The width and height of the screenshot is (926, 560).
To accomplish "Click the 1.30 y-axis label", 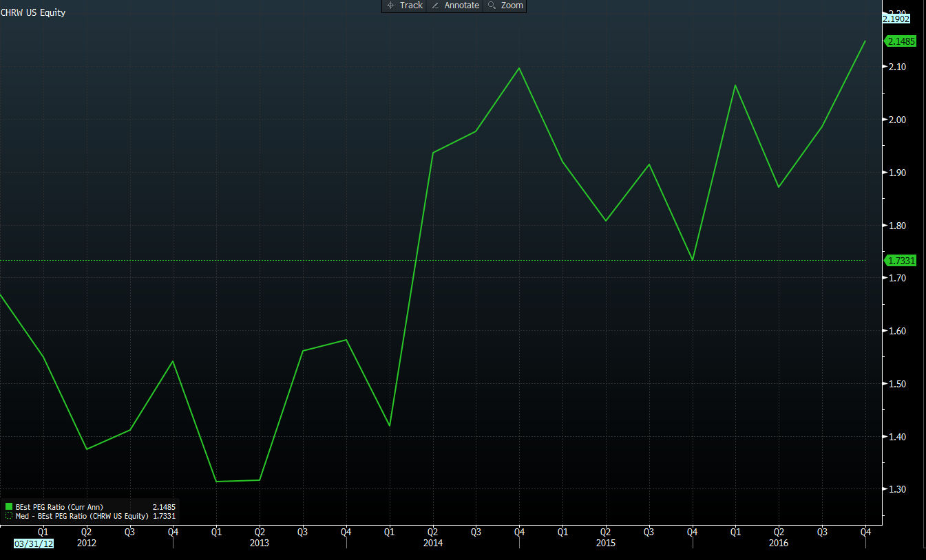I will point(896,489).
